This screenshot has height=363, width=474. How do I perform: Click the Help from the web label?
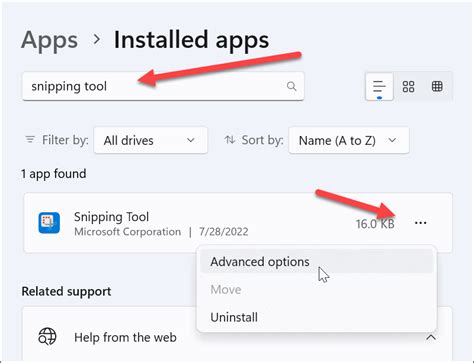[x=125, y=337]
